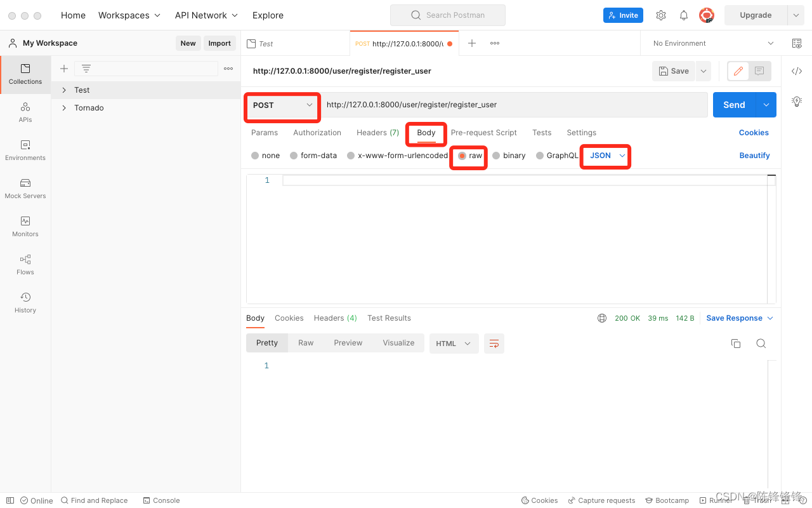Select the none body type
Viewport: 812px width, 508px height.
[x=266, y=156]
